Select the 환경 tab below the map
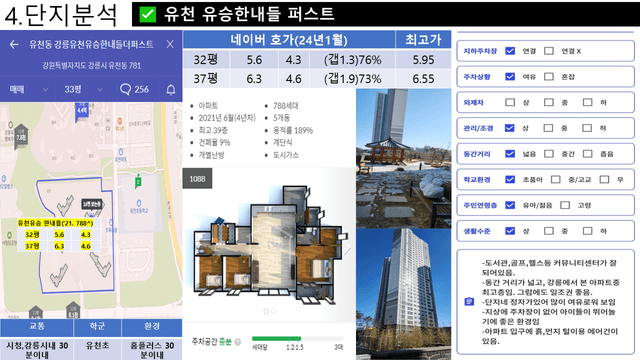This screenshot has height=360, width=640. point(152,327)
